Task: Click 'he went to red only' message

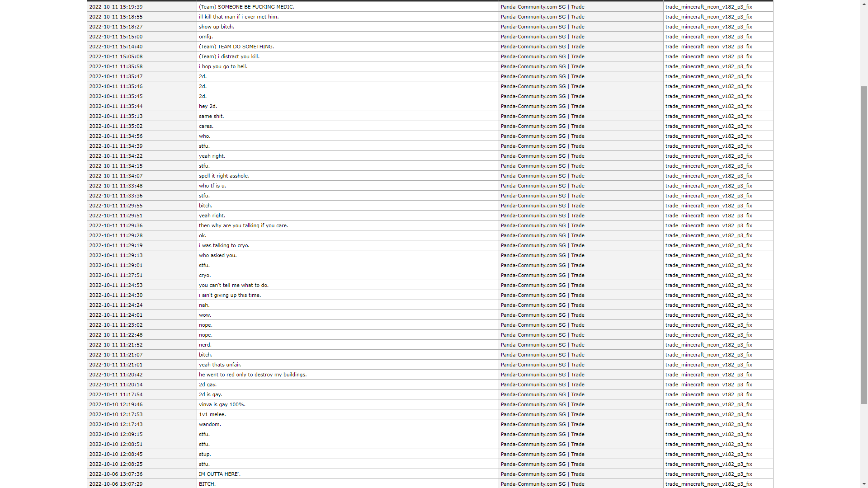Action: 252,375
